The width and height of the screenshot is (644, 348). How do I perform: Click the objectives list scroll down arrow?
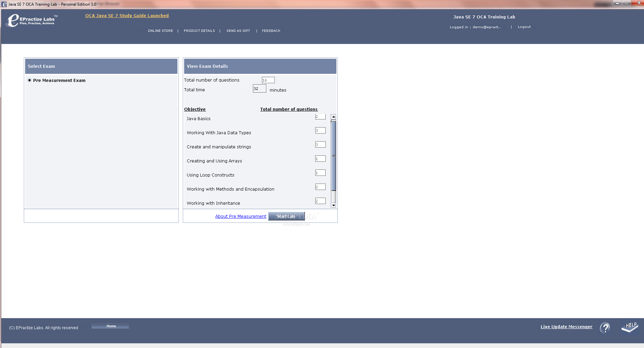(x=333, y=205)
